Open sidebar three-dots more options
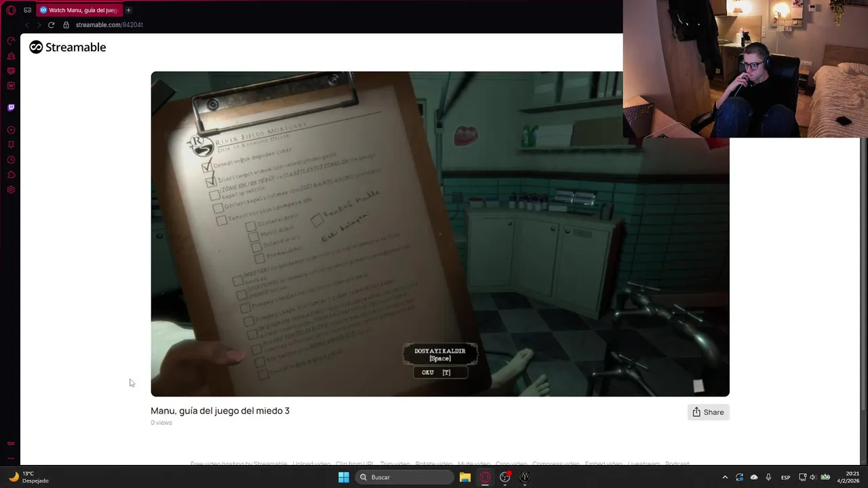This screenshot has height=488, width=868. 11,458
